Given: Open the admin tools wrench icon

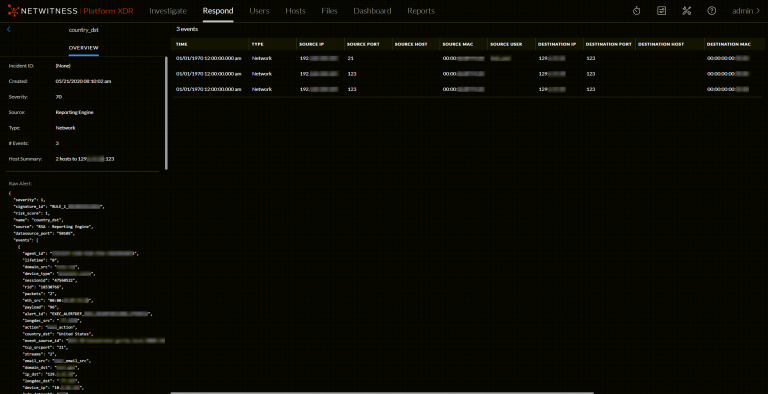Looking at the screenshot, I should 687,11.
